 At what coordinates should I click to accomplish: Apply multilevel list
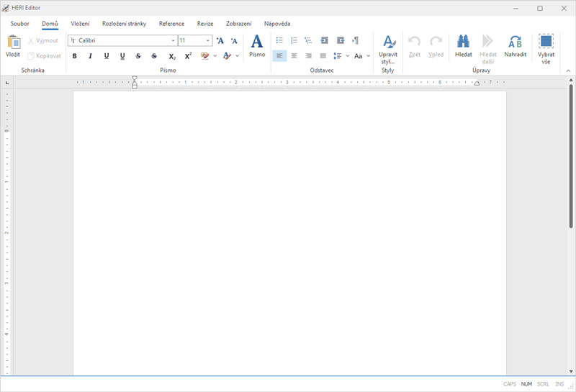pos(308,40)
